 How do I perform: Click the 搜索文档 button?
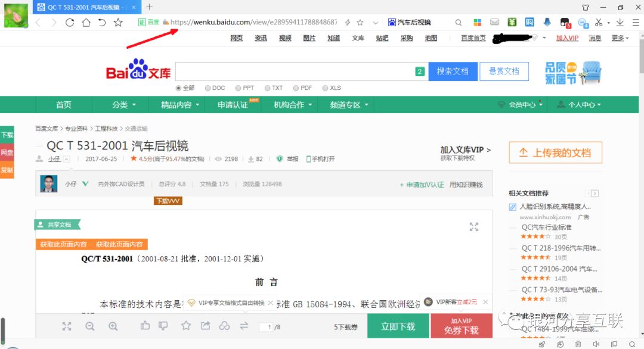[453, 71]
